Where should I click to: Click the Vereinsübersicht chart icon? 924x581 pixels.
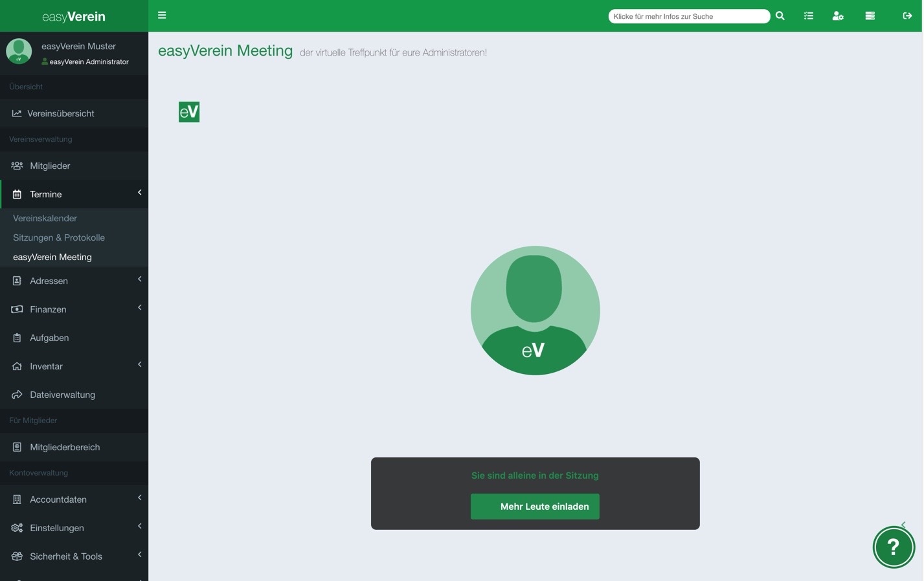17,114
